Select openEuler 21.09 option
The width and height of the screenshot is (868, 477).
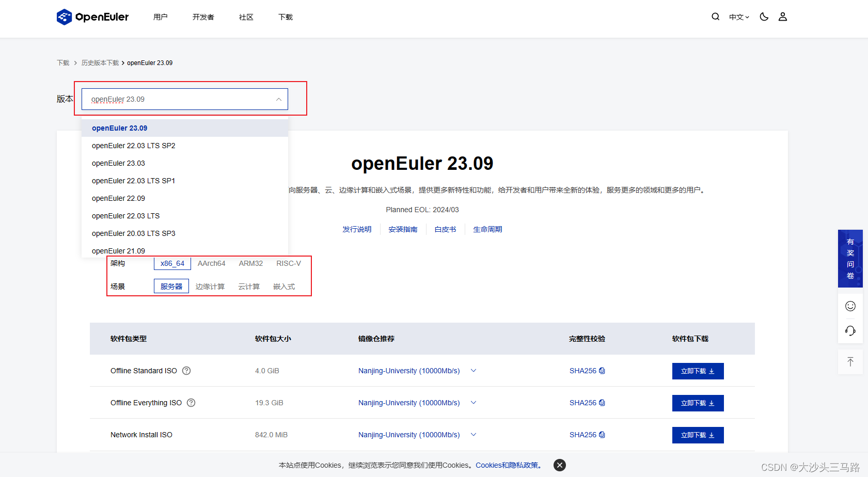click(x=185, y=250)
